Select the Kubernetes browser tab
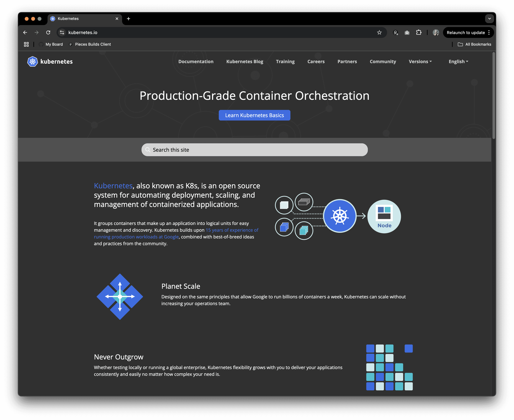The width and height of the screenshot is (514, 420). coord(85,19)
